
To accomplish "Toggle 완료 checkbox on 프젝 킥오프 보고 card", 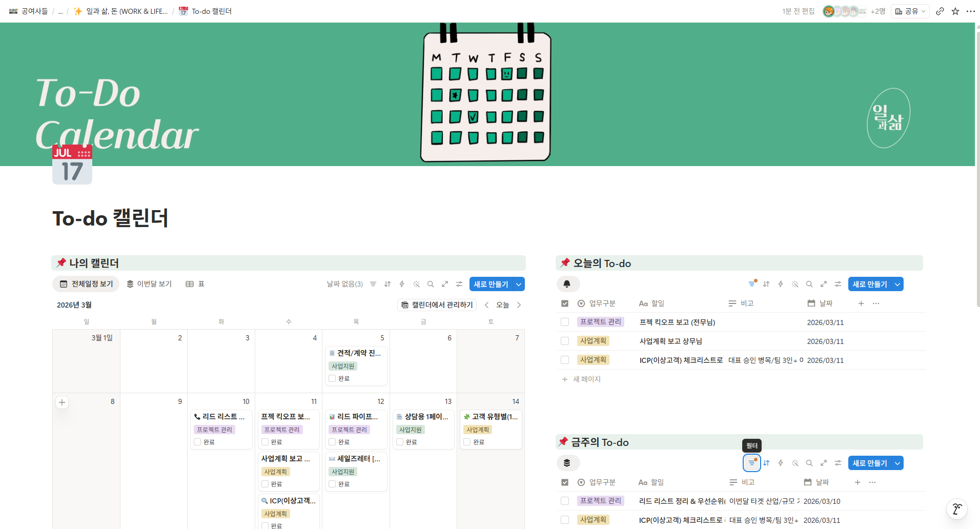I will tap(265, 442).
